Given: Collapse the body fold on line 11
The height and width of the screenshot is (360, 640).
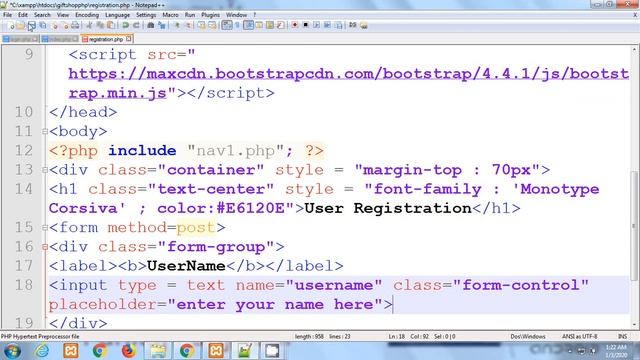Looking at the screenshot, I should coord(45,131).
